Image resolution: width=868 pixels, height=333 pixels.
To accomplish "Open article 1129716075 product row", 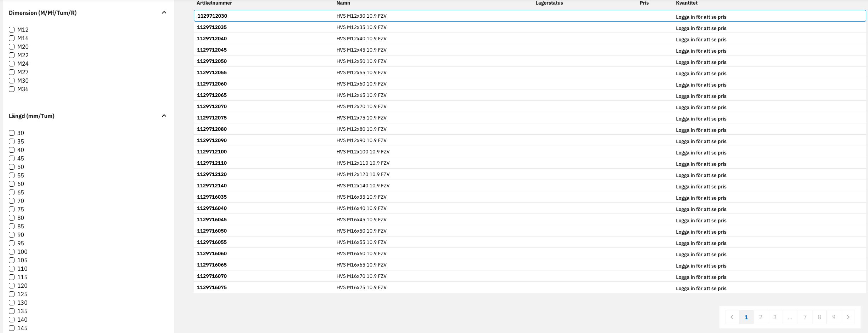I will (x=212, y=287).
